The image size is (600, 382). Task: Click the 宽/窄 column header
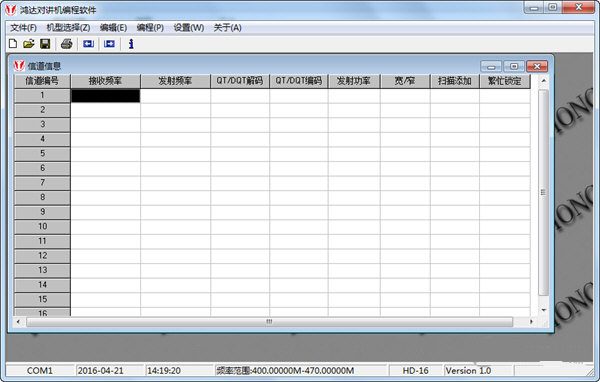405,81
